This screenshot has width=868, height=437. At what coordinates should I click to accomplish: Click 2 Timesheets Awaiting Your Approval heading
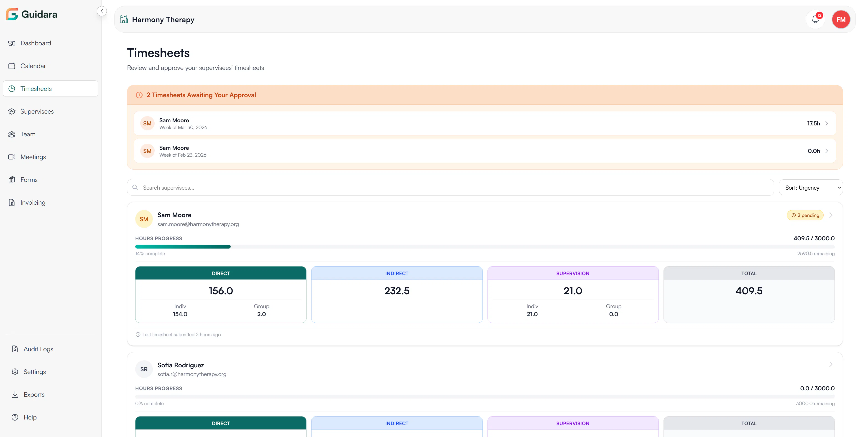tap(201, 95)
